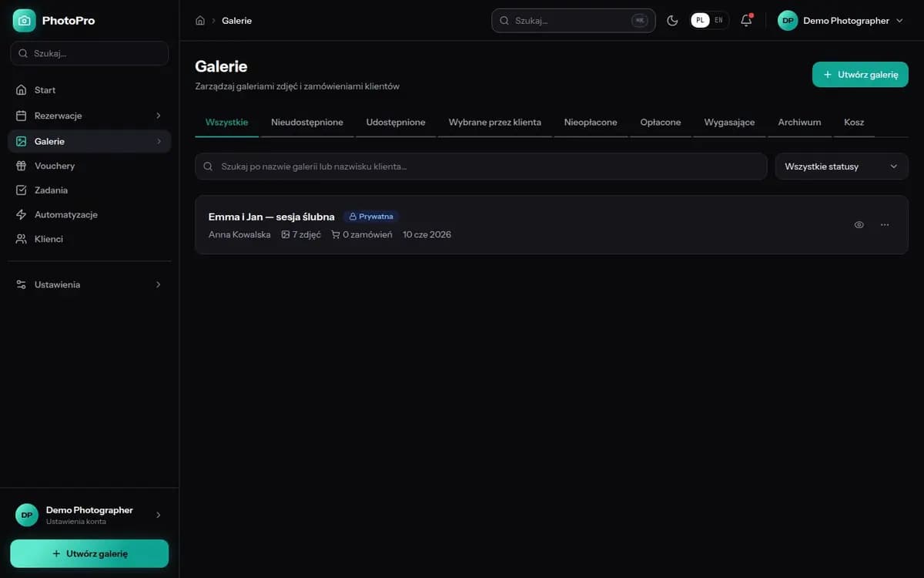The width and height of the screenshot is (924, 578).
Task: Open Zadania in the sidebar
Action: pyautogui.click(x=89, y=190)
